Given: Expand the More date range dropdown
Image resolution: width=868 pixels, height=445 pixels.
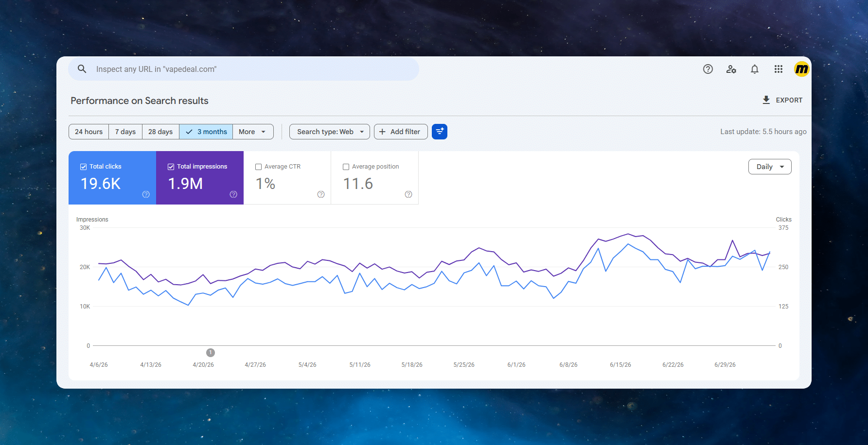Looking at the screenshot, I should tap(253, 132).
